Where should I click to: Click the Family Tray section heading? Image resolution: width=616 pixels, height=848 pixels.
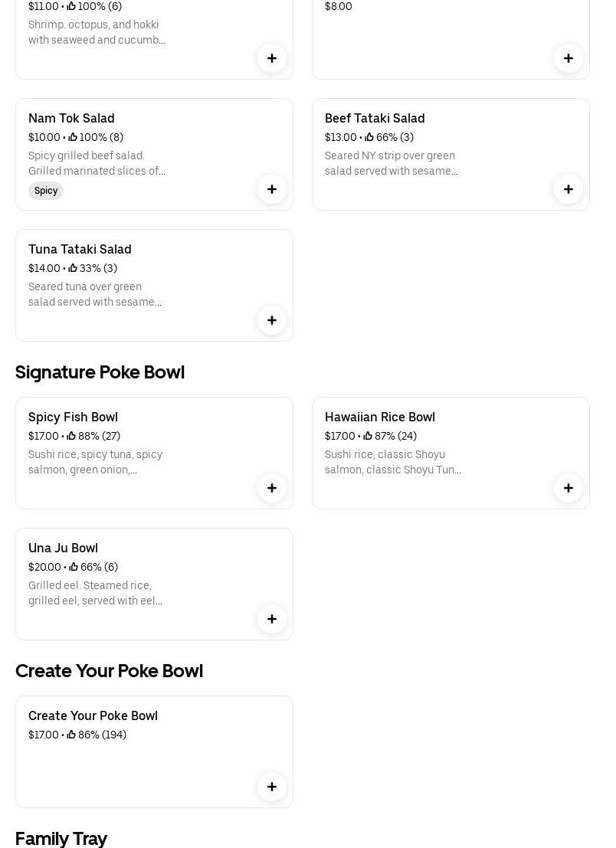click(x=61, y=838)
